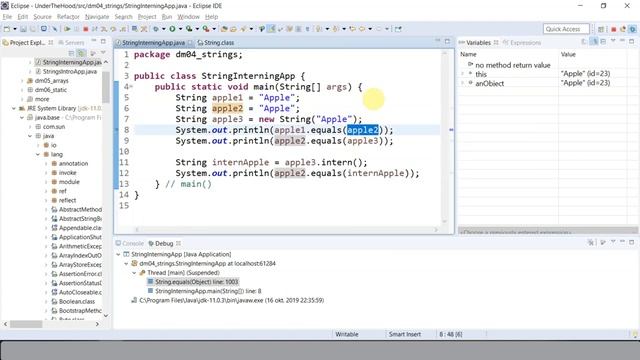Maximize the editor area

point(447,42)
